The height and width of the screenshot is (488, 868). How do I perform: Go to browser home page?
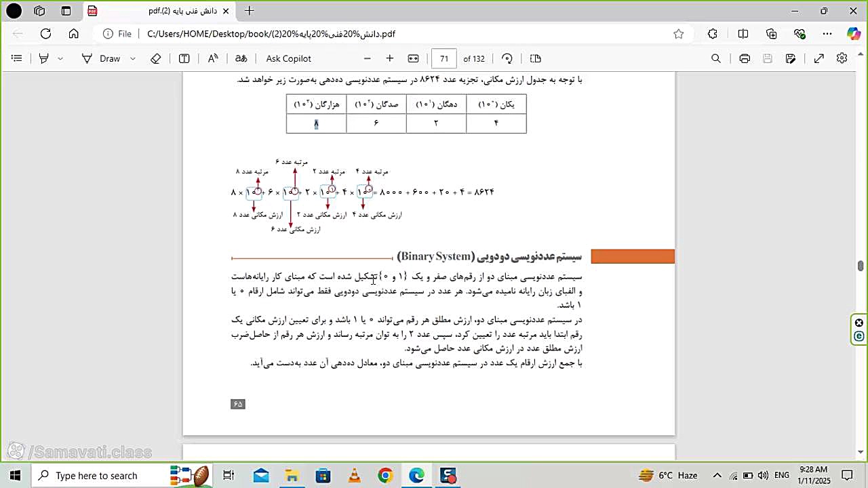(x=73, y=34)
